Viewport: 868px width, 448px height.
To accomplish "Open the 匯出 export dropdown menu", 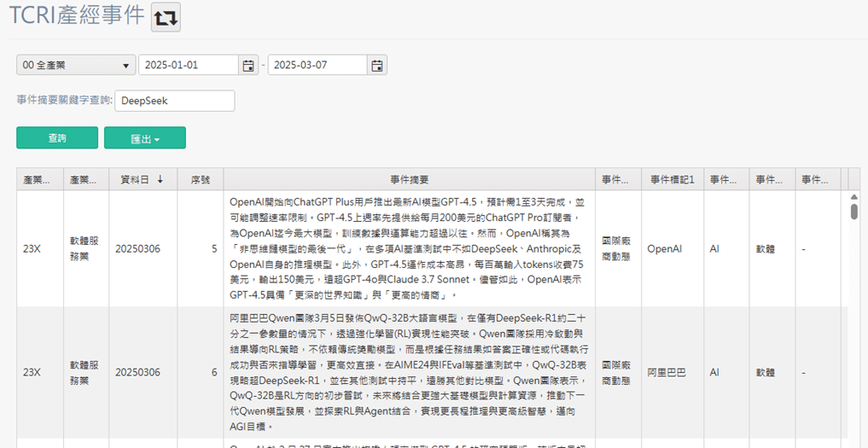I will coord(144,138).
